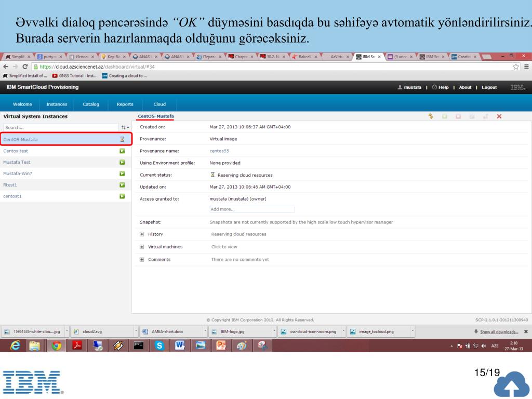Switch to the Reports tab
This screenshot has width=532, height=399.
coord(125,104)
